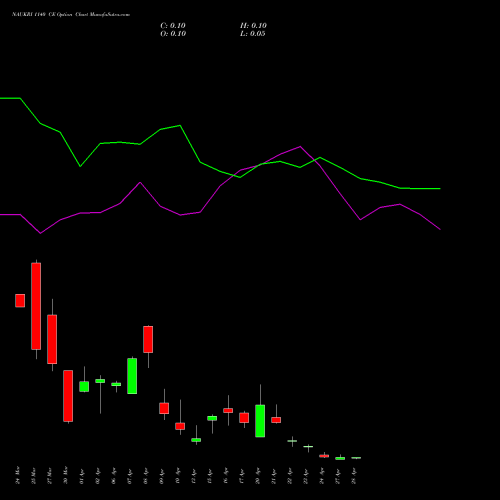Click the 20 Apr date label
The width and height of the screenshot is (500, 500).
[x=258, y=476]
